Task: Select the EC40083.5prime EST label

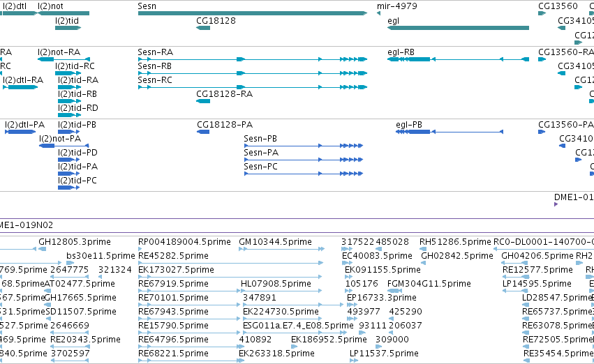Action: 377,256
